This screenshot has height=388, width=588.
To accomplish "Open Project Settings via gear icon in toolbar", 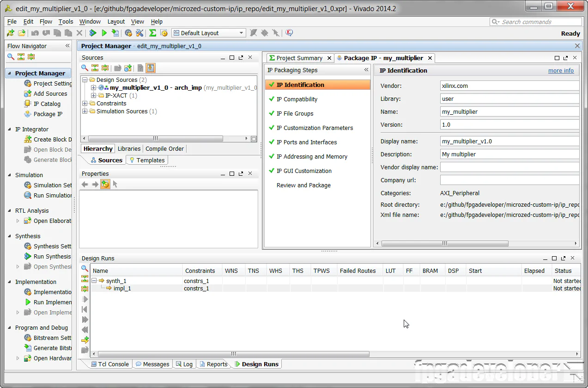I will coord(128,33).
